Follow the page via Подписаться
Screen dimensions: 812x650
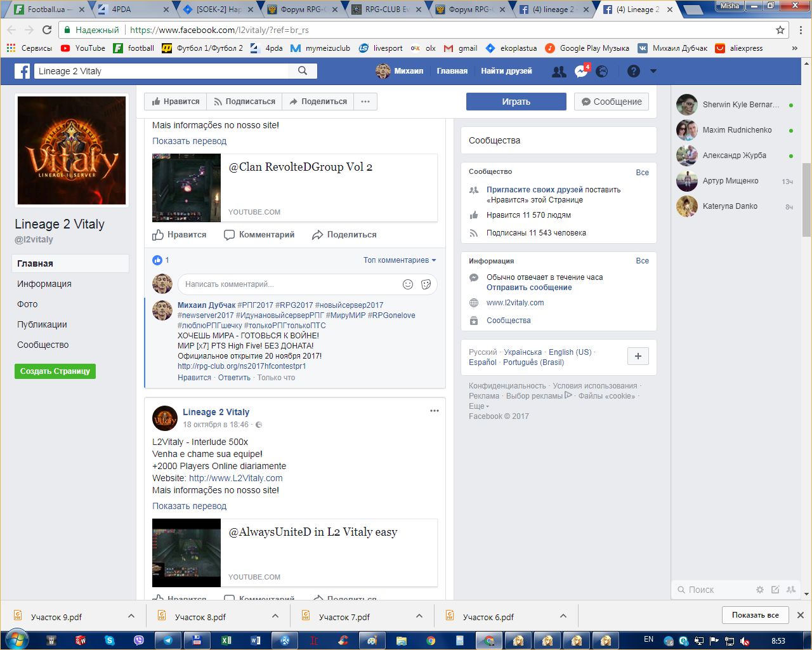click(x=244, y=102)
